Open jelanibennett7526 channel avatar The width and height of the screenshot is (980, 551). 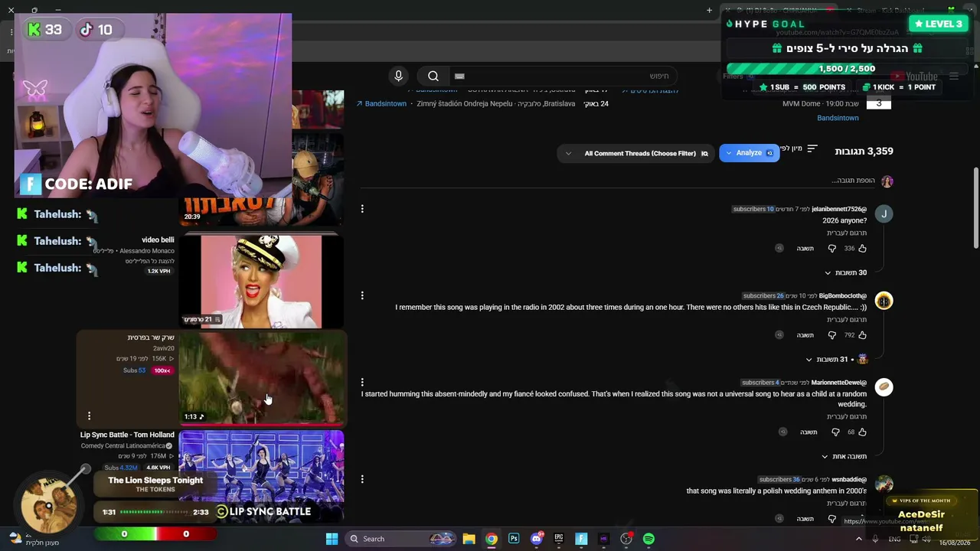[884, 214]
